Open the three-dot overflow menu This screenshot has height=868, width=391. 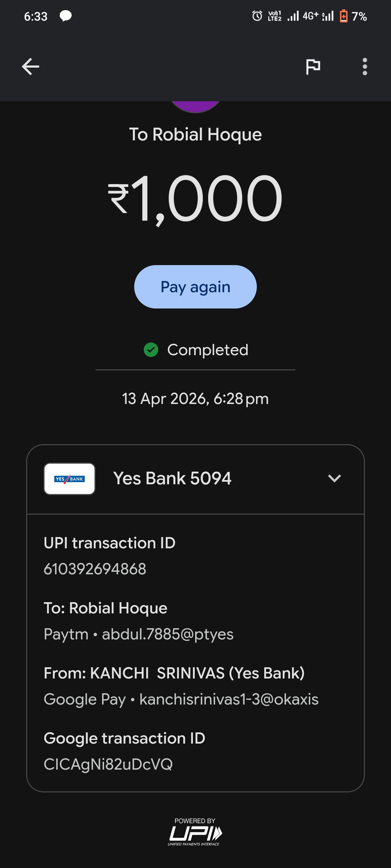tap(365, 67)
